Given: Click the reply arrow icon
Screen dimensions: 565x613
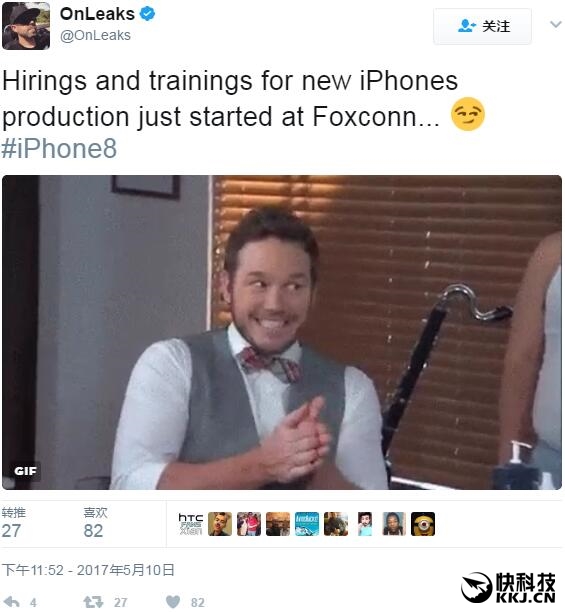Looking at the screenshot, I should point(11,602).
